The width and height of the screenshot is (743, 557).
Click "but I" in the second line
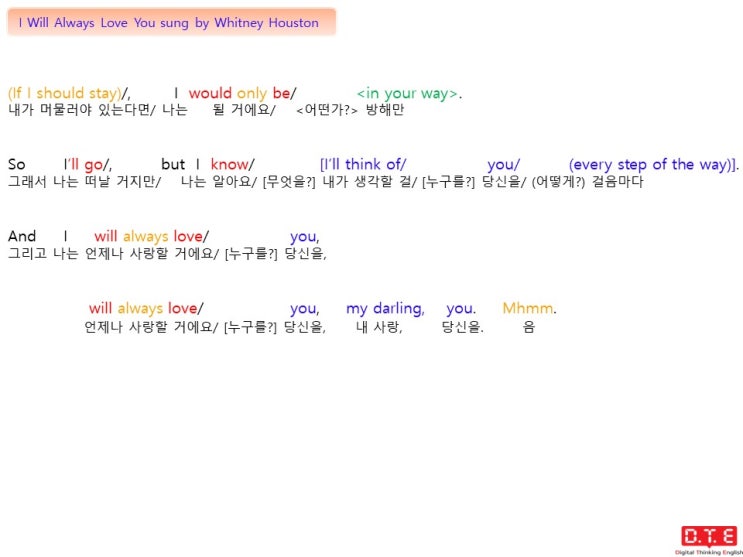click(x=180, y=164)
